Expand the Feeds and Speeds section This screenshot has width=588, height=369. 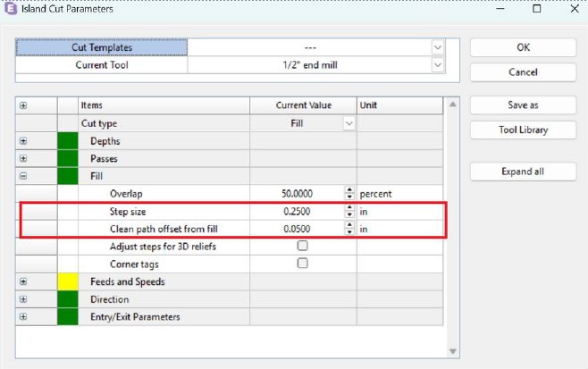pos(23,281)
